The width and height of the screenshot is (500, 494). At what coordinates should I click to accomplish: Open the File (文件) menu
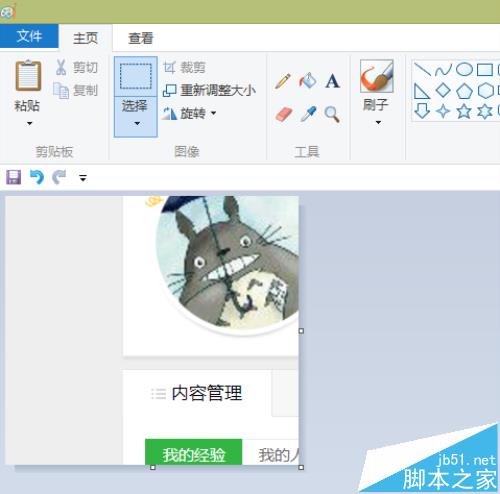(29, 36)
